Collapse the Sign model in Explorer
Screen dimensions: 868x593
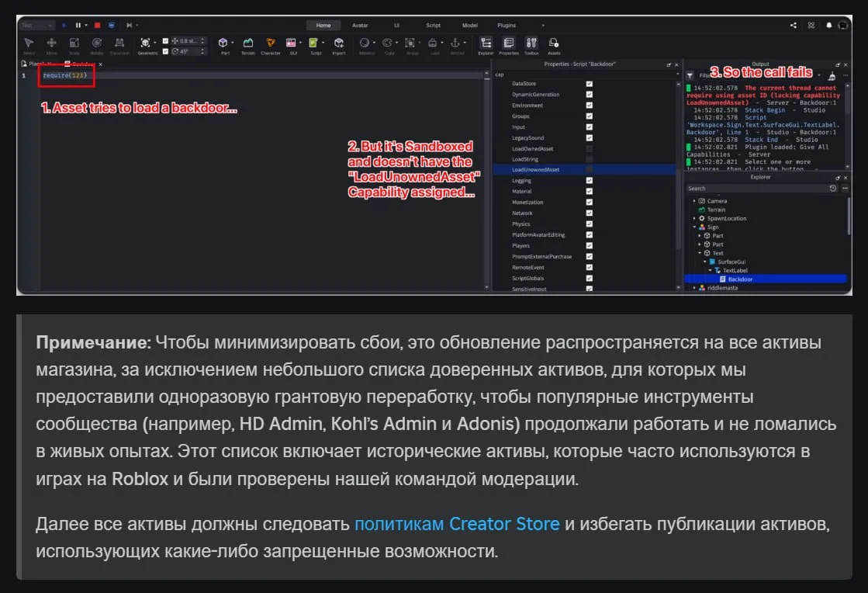(x=694, y=227)
